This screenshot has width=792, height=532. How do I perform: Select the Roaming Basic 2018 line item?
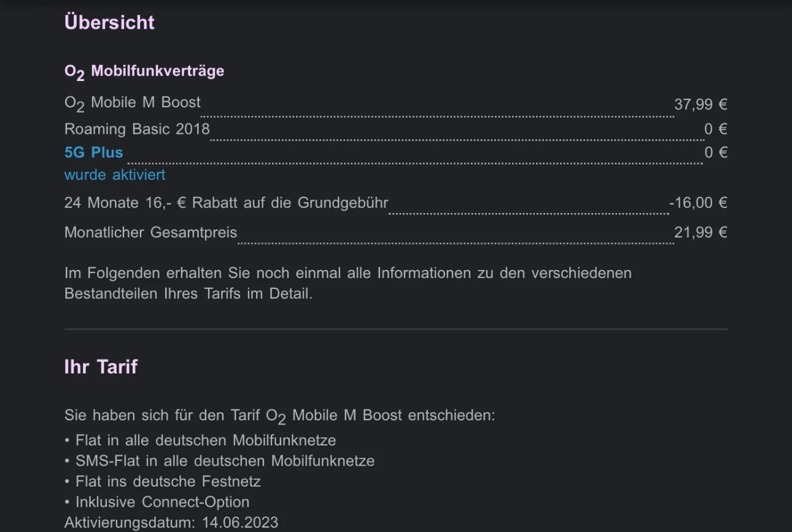coord(137,129)
